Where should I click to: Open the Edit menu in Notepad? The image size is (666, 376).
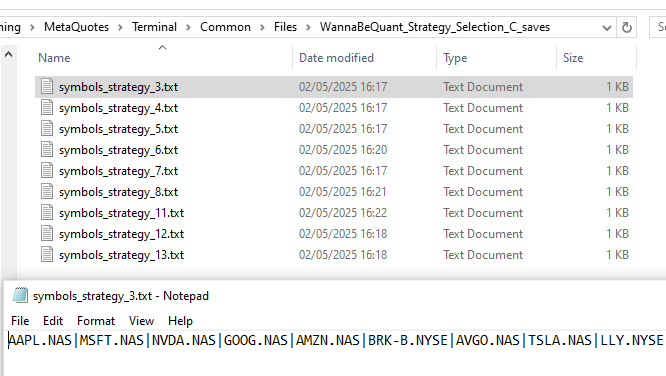click(53, 321)
